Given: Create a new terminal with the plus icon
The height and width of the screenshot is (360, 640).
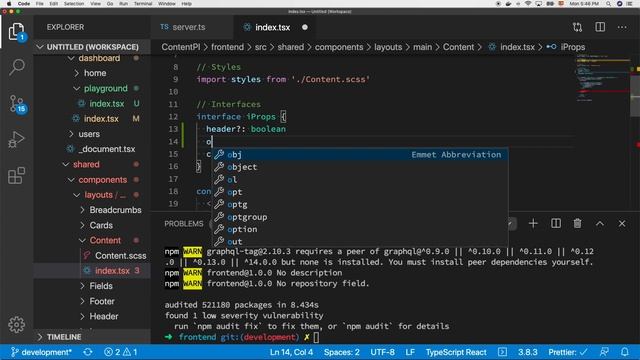Looking at the screenshot, I should [533, 223].
